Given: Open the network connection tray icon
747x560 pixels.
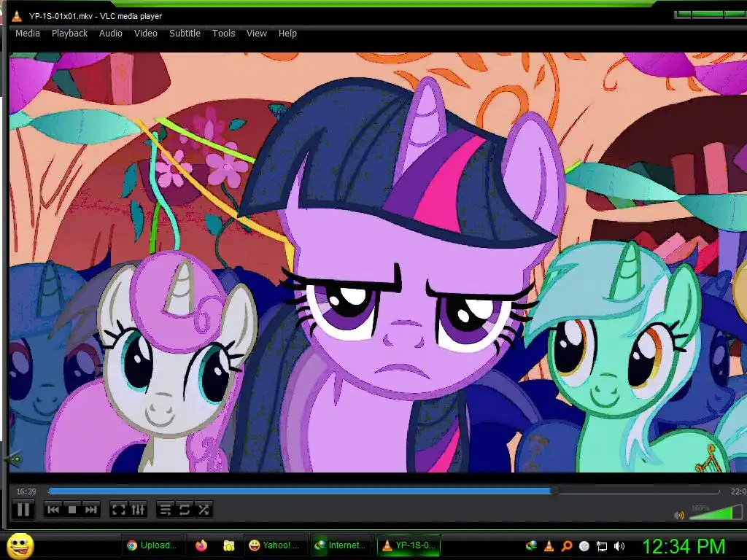Looking at the screenshot, I should click(602, 546).
